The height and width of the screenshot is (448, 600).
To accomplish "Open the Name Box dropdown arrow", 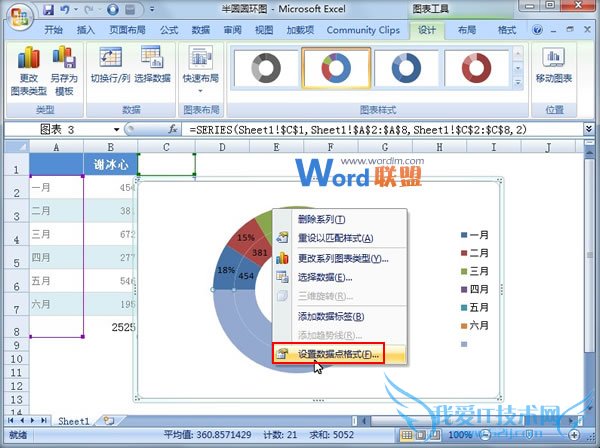I will click(116, 130).
